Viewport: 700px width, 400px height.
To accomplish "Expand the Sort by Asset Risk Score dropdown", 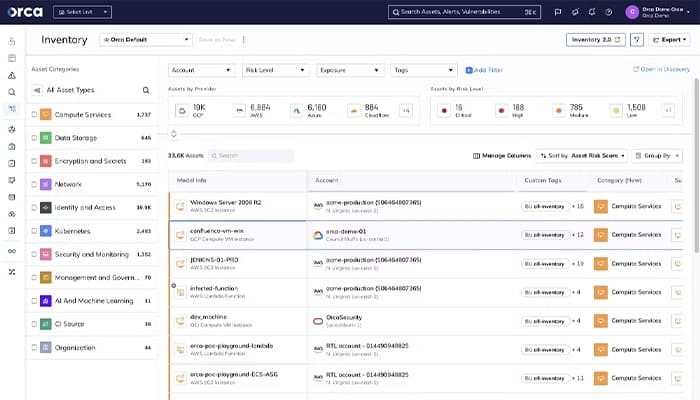I will (582, 156).
